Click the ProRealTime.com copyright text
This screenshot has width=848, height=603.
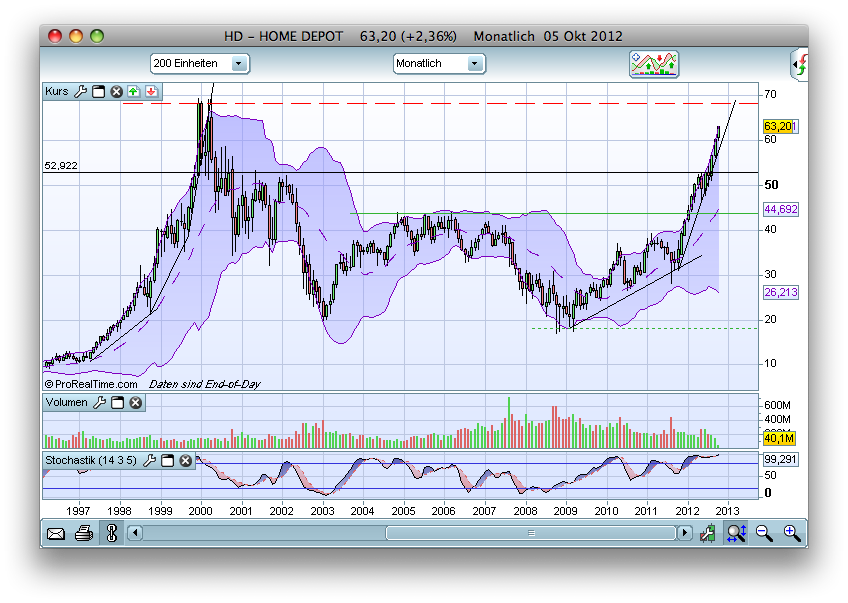(x=91, y=384)
